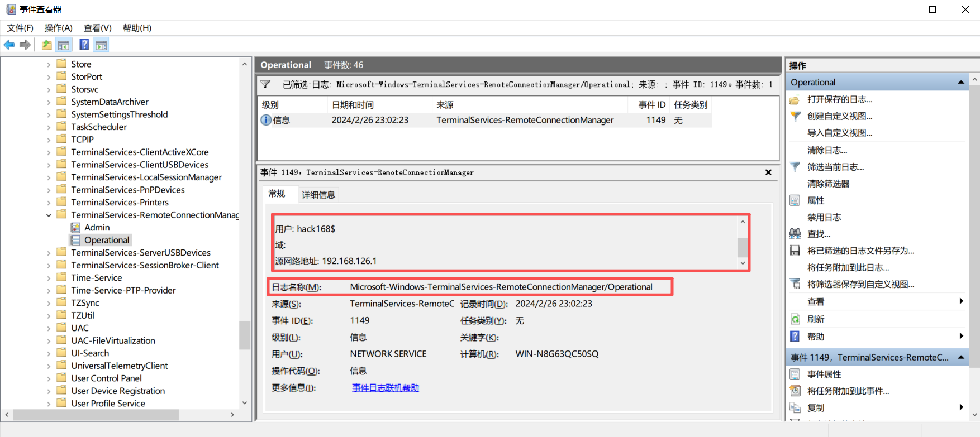The height and width of the screenshot is (437, 980).
Task: Click the tree pane horizontal scrollbar thumb
Action: [96, 415]
